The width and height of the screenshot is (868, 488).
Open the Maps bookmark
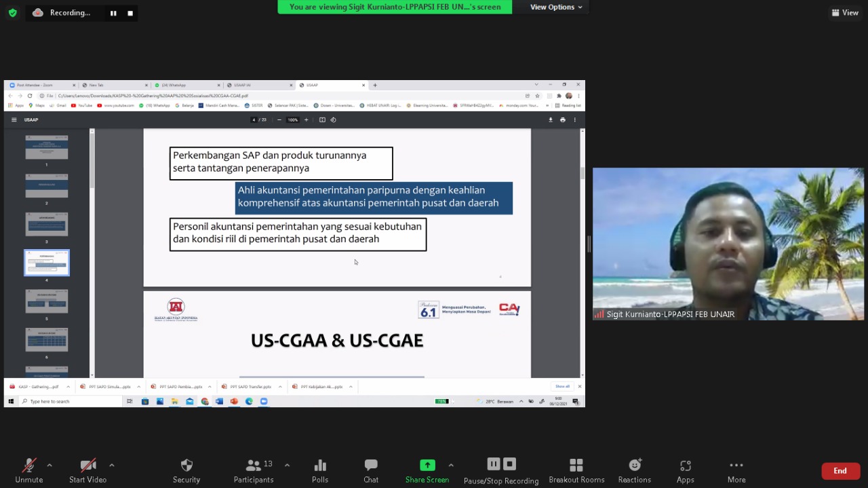tap(37, 105)
